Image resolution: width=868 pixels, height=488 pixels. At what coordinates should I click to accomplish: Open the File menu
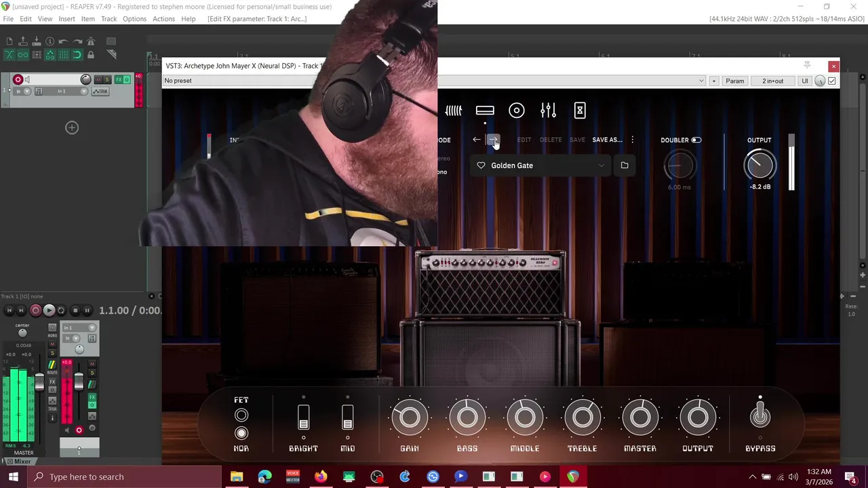click(8, 19)
